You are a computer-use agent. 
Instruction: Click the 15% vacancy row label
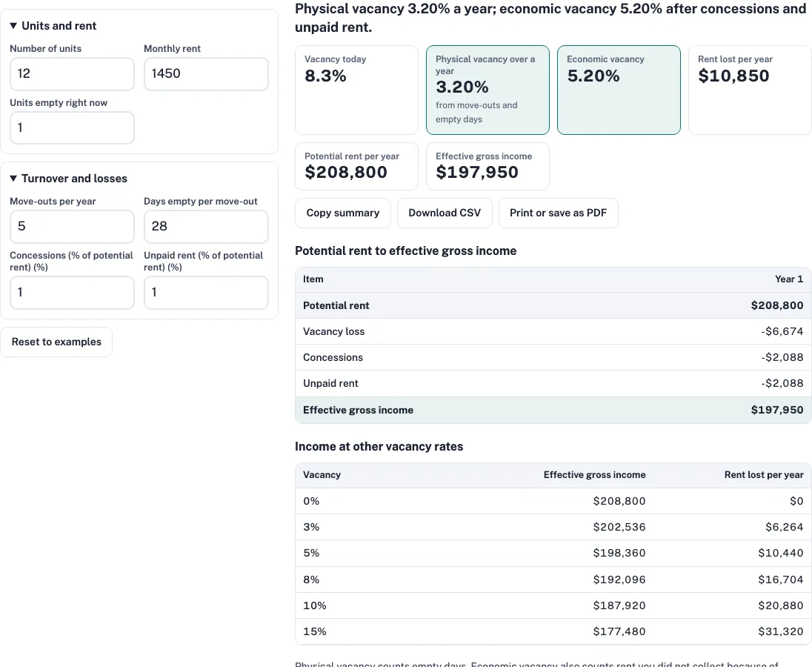click(315, 631)
